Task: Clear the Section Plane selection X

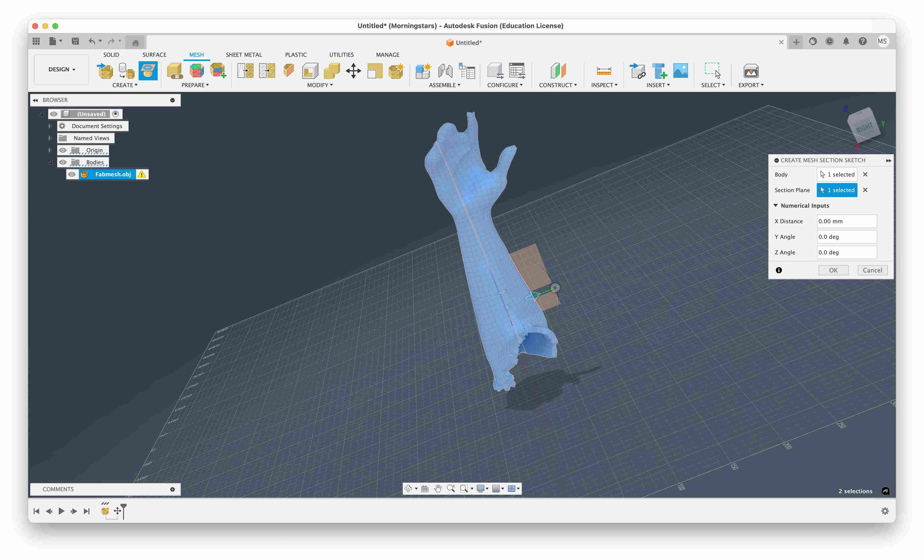Action: [865, 190]
